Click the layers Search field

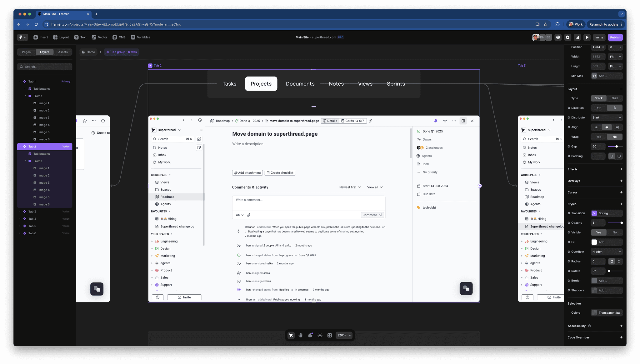(45, 67)
